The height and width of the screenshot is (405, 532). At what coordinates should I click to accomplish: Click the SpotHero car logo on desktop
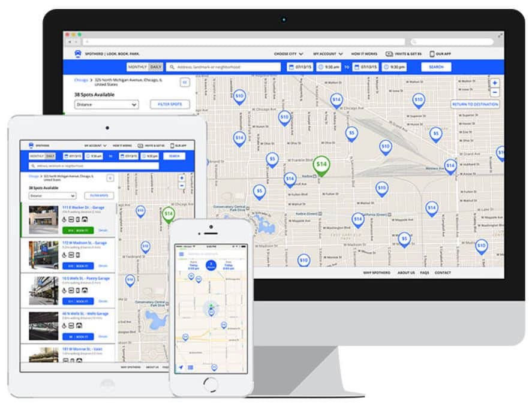click(78, 53)
